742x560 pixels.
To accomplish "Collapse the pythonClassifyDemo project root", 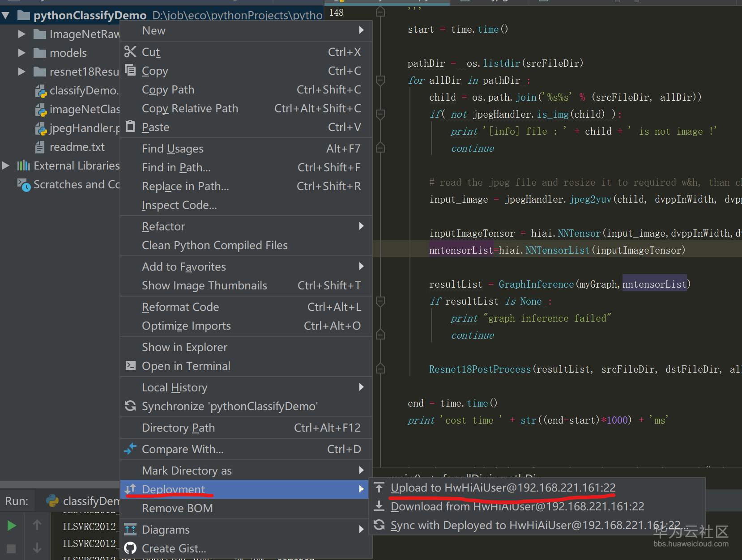I will [x=6, y=16].
